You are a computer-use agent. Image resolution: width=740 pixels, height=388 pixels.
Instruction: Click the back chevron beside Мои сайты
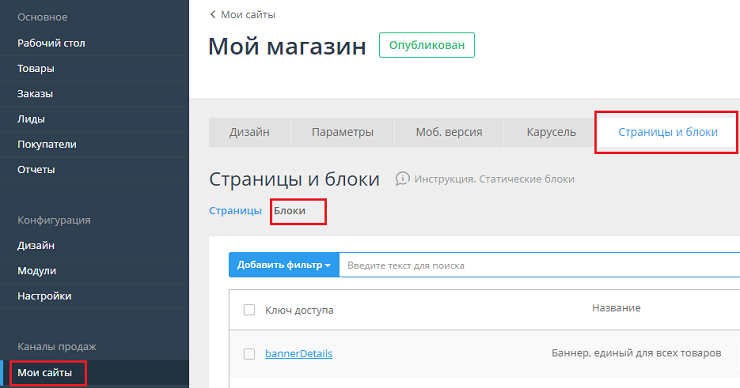click(x=212, y=15)
